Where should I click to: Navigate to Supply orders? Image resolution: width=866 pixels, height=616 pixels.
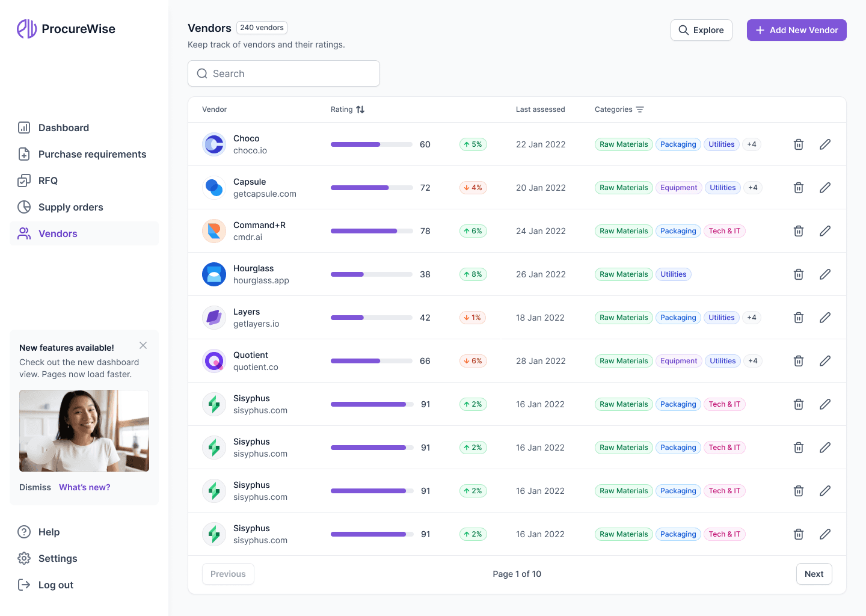pos(84,207)
